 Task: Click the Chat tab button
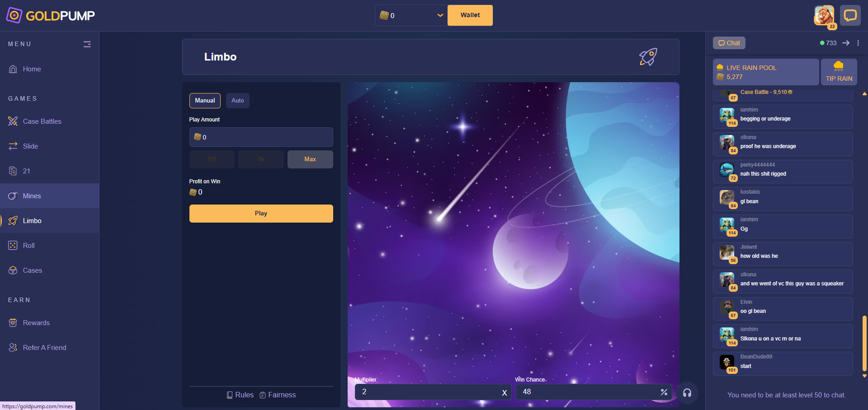coord(729,43)
